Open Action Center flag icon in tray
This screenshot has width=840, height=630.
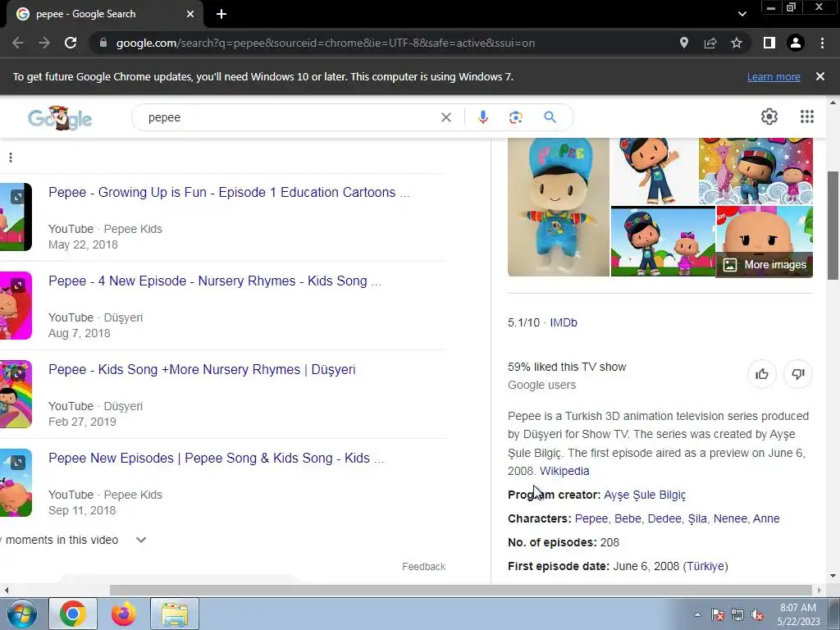[x=718, y=614]
